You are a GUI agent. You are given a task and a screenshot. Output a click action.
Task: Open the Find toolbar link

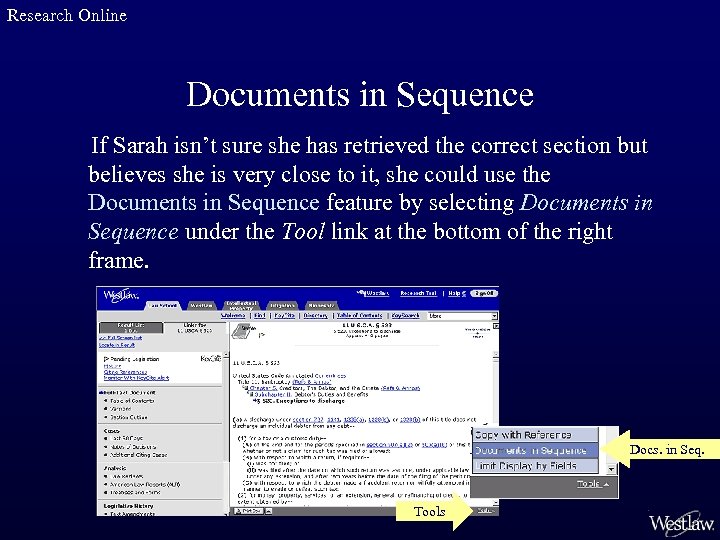[260, 315]
